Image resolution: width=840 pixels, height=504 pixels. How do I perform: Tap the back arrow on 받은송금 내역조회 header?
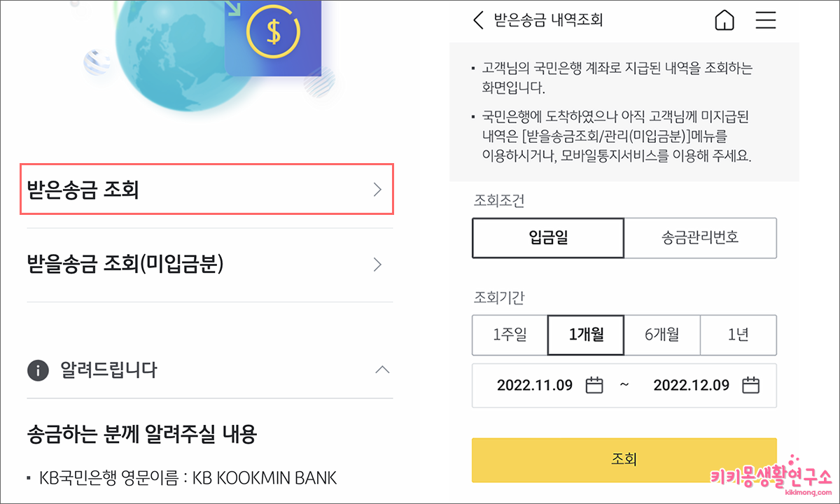click(x=479, y=20)
